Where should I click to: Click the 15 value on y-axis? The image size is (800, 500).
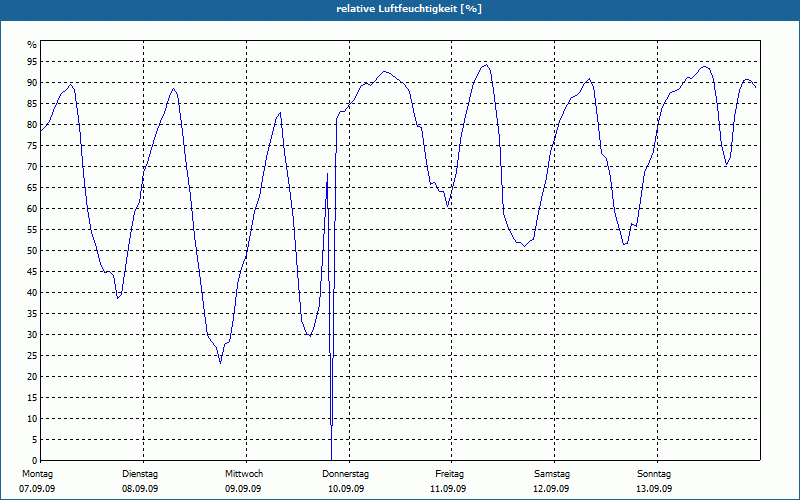pos(32,397)
